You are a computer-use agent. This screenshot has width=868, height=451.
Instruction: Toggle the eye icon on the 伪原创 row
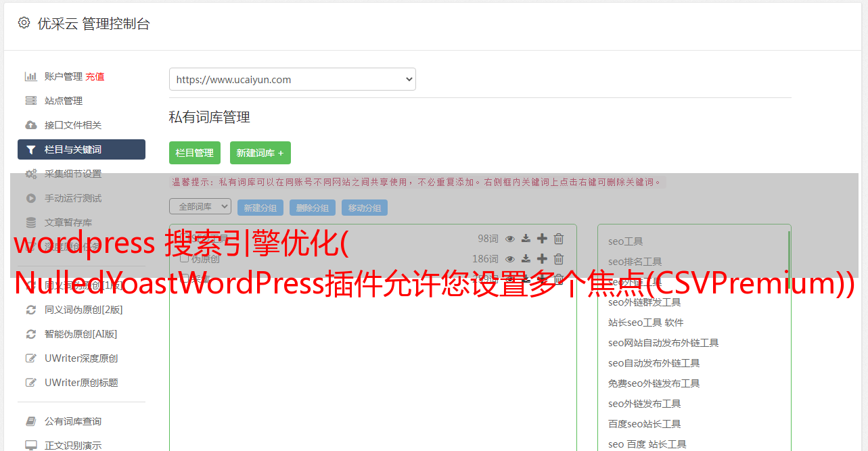510,259
